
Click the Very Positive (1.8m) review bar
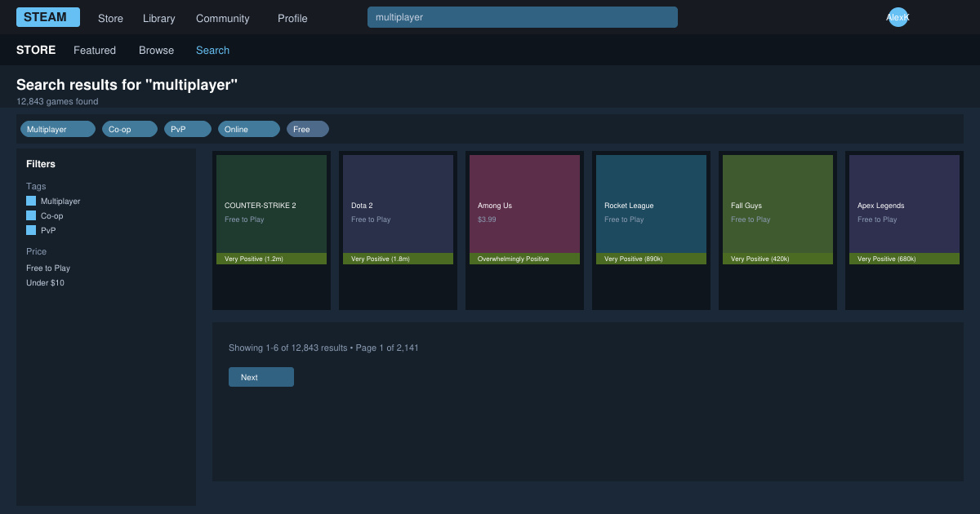(398, 259)
